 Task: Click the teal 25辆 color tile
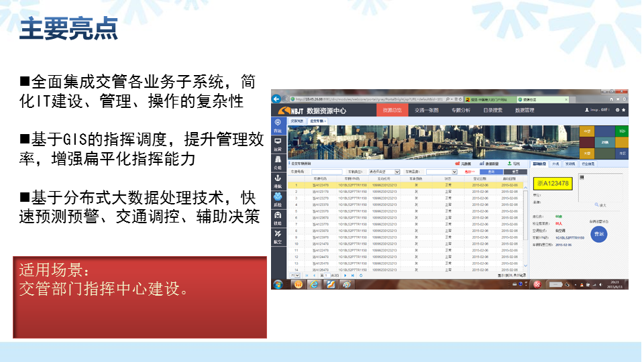(x=604, y=142)
